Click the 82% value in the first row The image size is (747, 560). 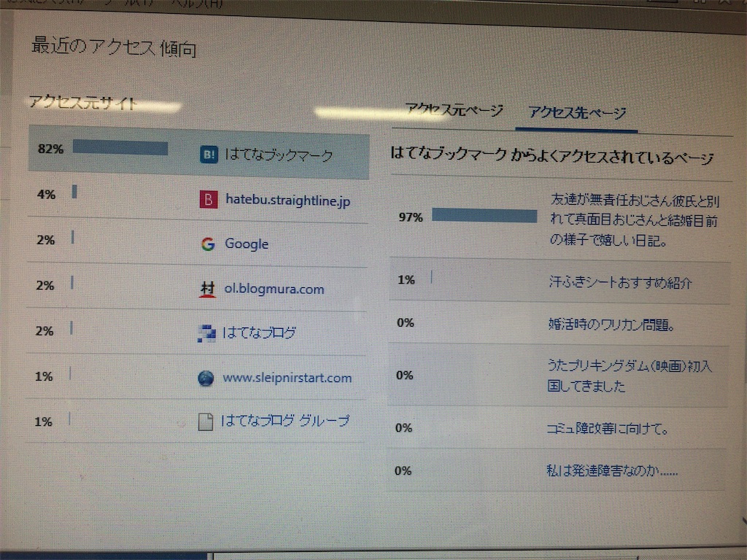coord(50,149)
